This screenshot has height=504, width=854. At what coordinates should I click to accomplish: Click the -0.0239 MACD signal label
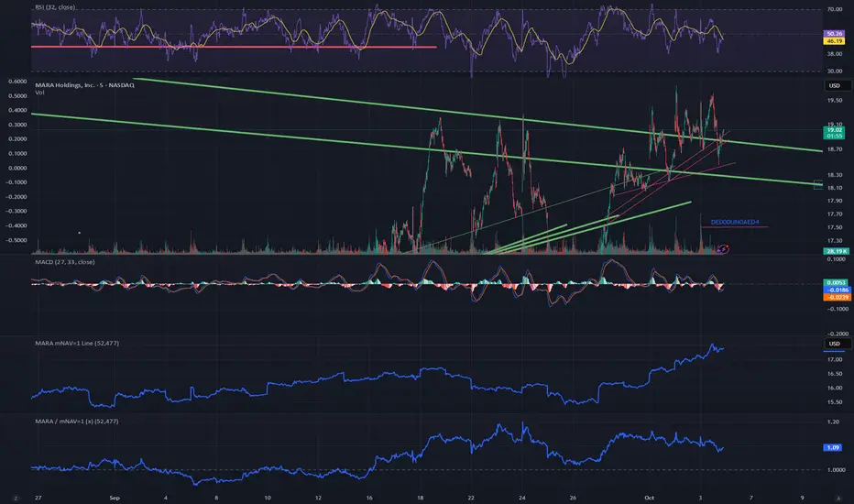point(838,297)
